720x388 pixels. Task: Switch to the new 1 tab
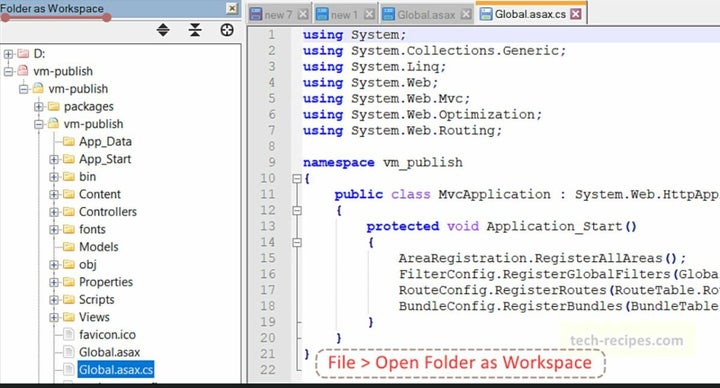coord(344,14)
